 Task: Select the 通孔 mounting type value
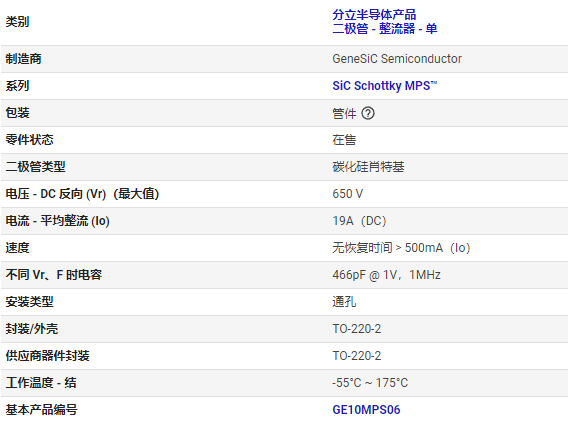point(344,302)
